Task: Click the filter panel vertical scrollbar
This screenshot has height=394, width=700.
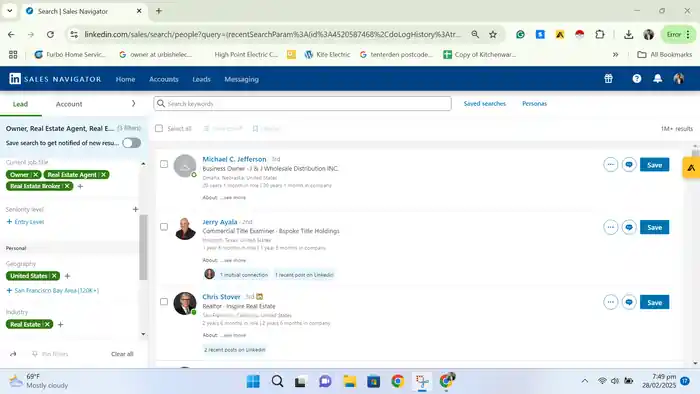Action: (x=143, y=247)
